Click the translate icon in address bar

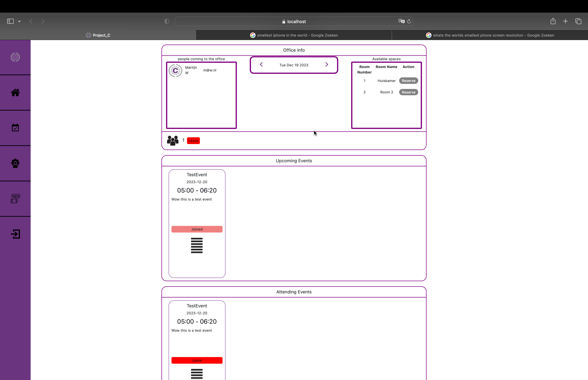click(402, 21)
